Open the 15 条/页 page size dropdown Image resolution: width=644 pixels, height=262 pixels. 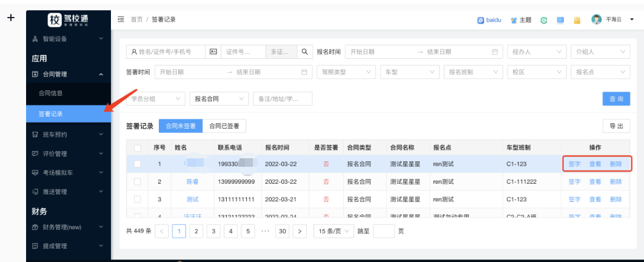coord(334,231)
